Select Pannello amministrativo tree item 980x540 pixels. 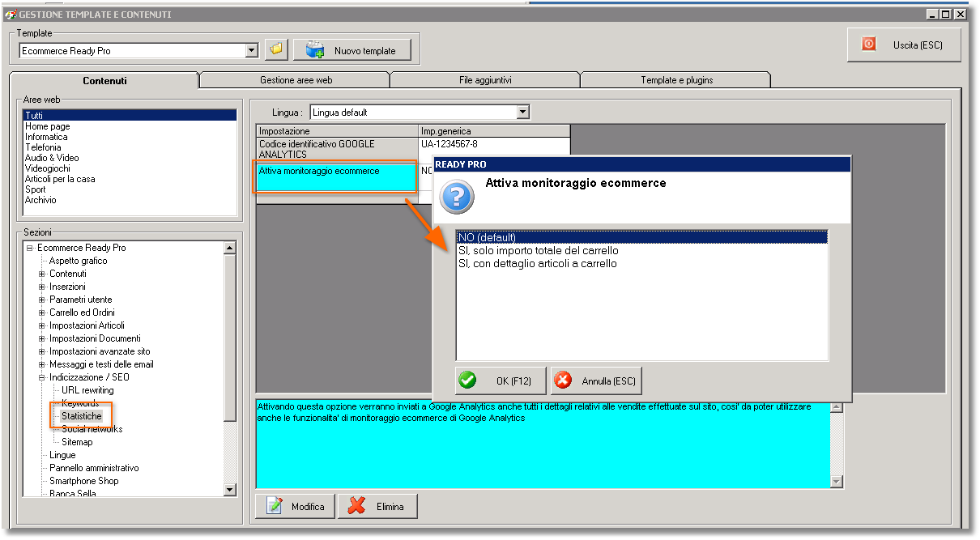pyautogui.click(x=94, y=468)
